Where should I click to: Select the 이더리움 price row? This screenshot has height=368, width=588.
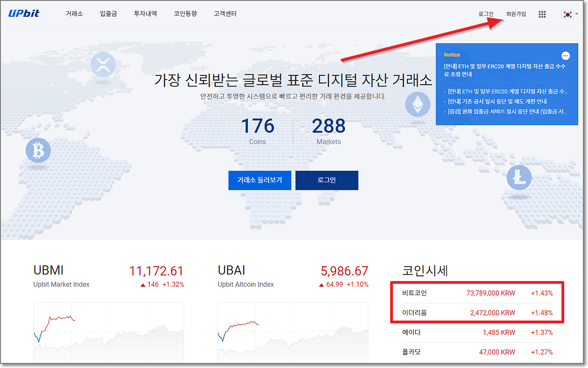pos(477,313)
